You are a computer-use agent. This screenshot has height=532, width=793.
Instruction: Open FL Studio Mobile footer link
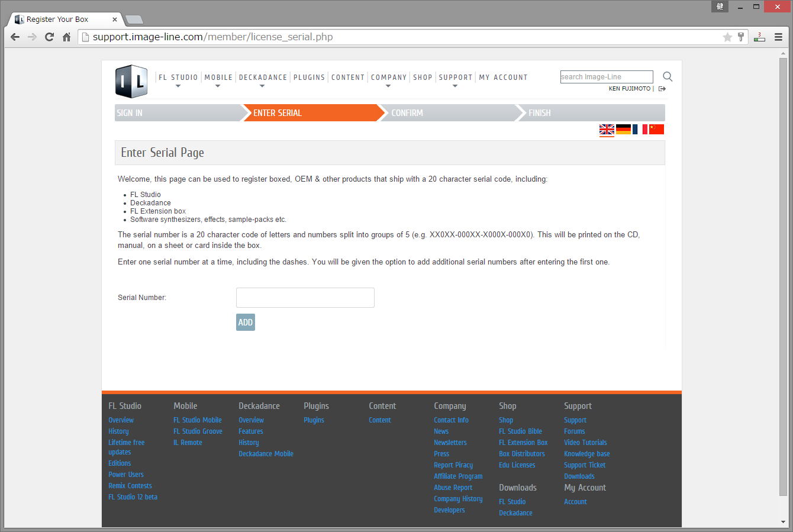coord(198,420)
